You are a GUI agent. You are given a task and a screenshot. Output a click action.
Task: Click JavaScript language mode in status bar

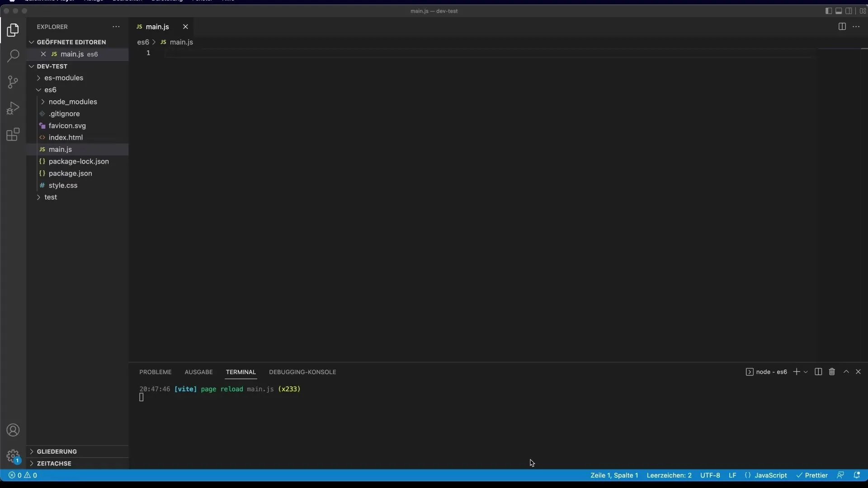(770, 475)
